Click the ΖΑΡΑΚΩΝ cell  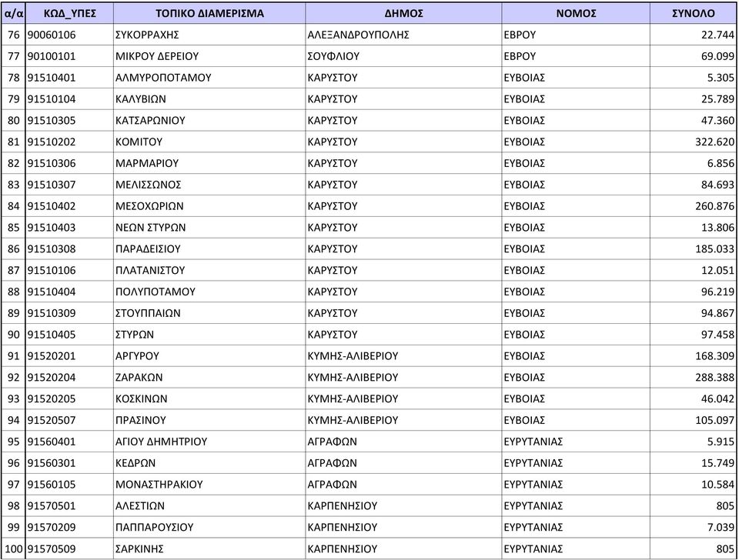[209, 377]
